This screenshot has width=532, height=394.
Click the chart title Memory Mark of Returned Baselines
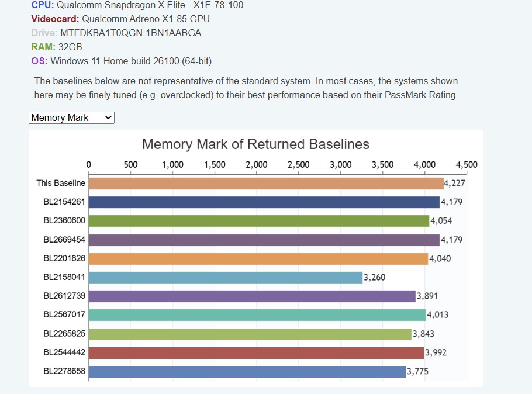[255, 144]
